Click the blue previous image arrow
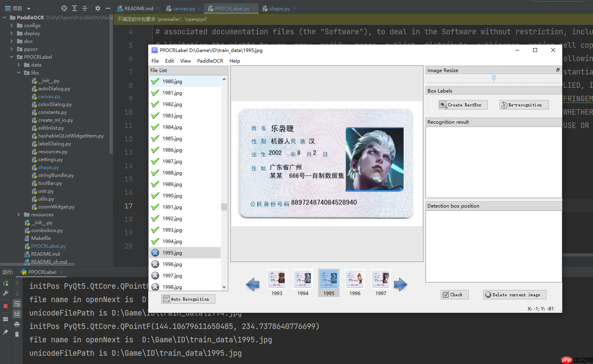This screenshot has width=593, height=364. tap(252, 284)
